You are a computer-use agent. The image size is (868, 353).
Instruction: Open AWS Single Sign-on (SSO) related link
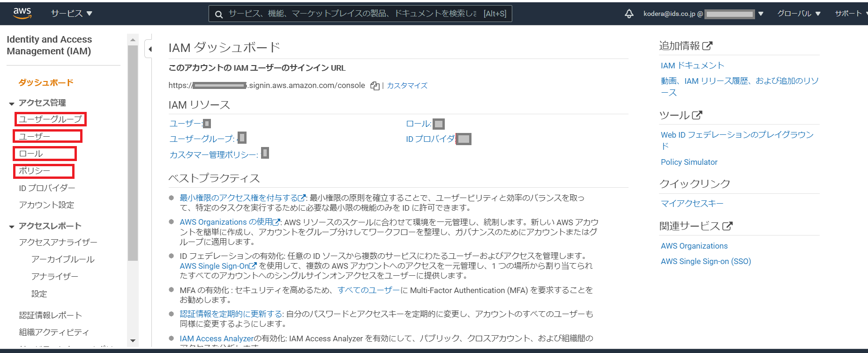coord(706,261)
